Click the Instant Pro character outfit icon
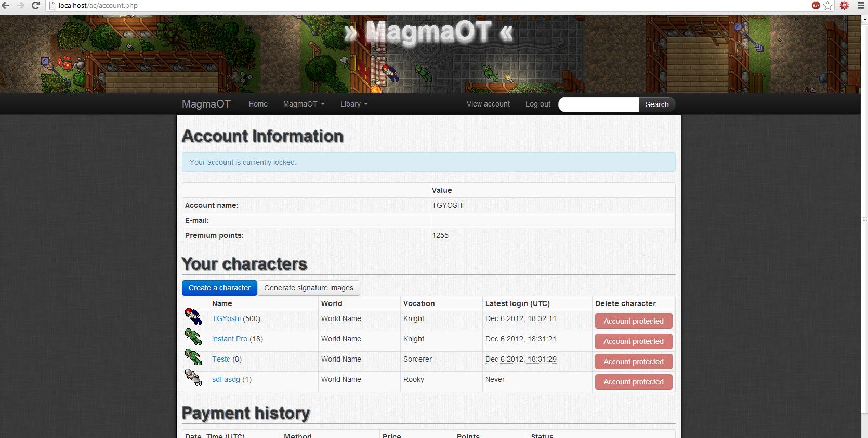The height and width of the screenshot is (438, 868). tap(193, 337)
